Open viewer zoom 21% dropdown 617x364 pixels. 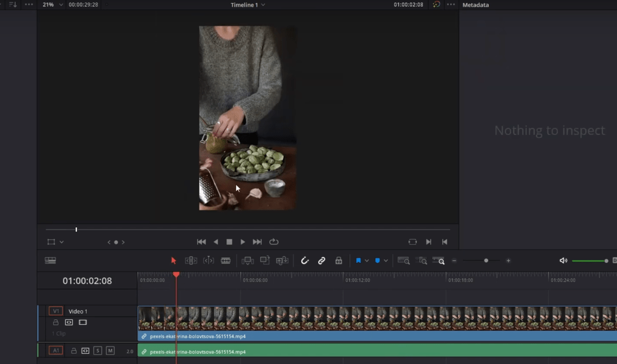pos(52,5)
